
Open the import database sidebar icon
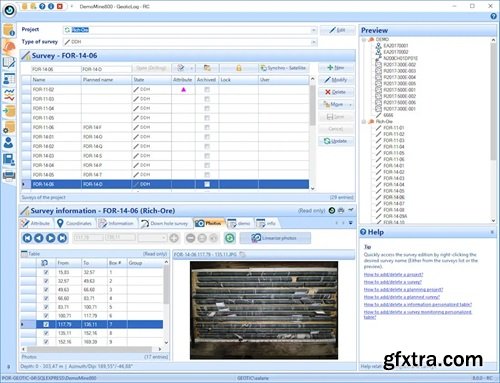9,111
